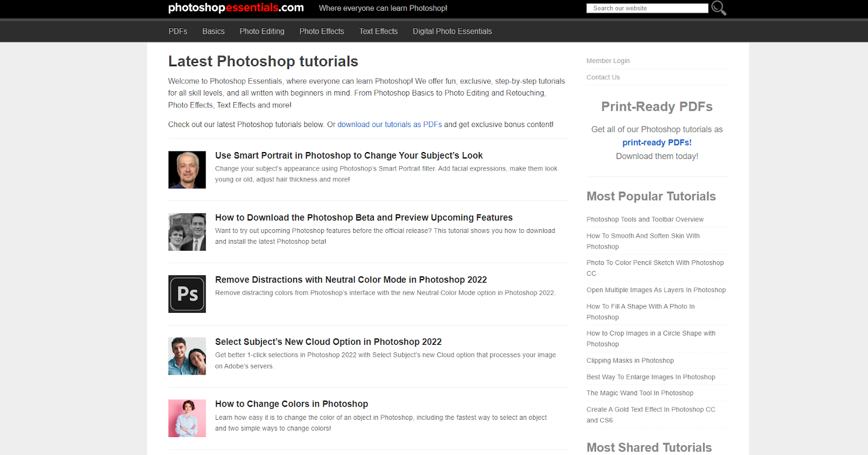868x455 pixels.
Task: Open Smart Portrait tutorial thumbnail
Action: [187, 170]
